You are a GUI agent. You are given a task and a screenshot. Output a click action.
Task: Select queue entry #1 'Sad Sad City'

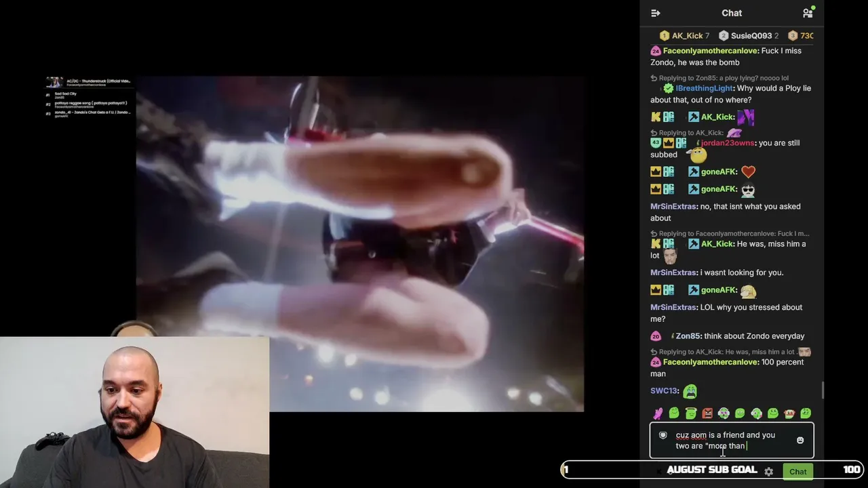(x=64, y=96)
